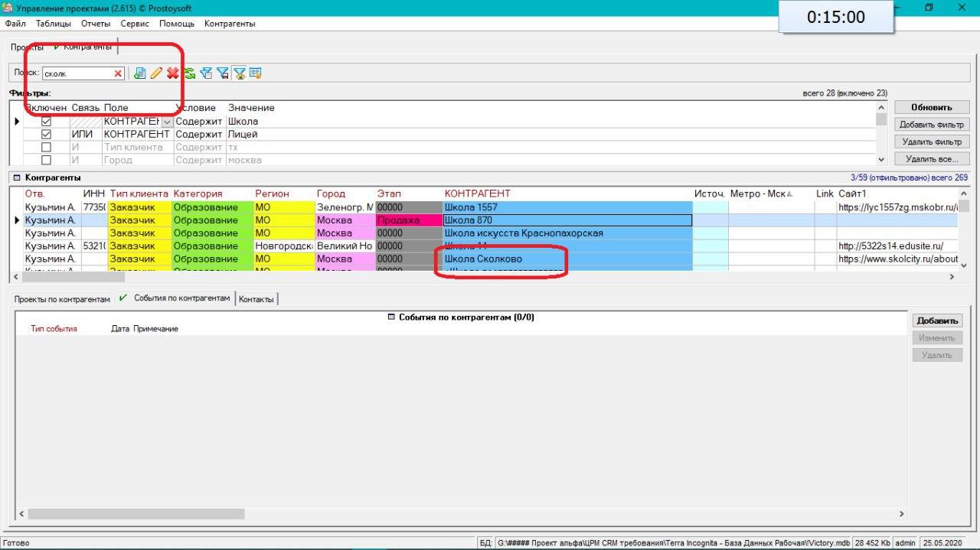Click the green refresh arrows icon
Image resolution: width=980 pixels, height=550 pixels.
click(x=189, y=73)
